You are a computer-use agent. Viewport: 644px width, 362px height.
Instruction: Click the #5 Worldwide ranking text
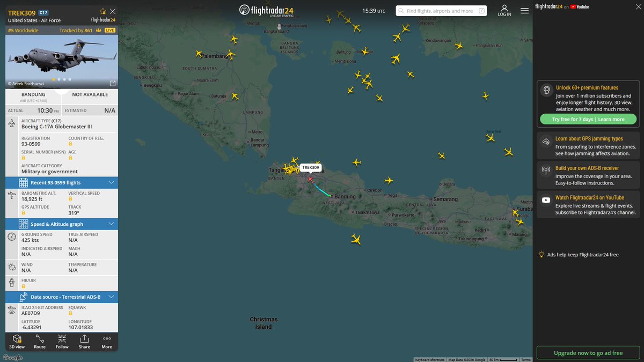coord(23,31)
